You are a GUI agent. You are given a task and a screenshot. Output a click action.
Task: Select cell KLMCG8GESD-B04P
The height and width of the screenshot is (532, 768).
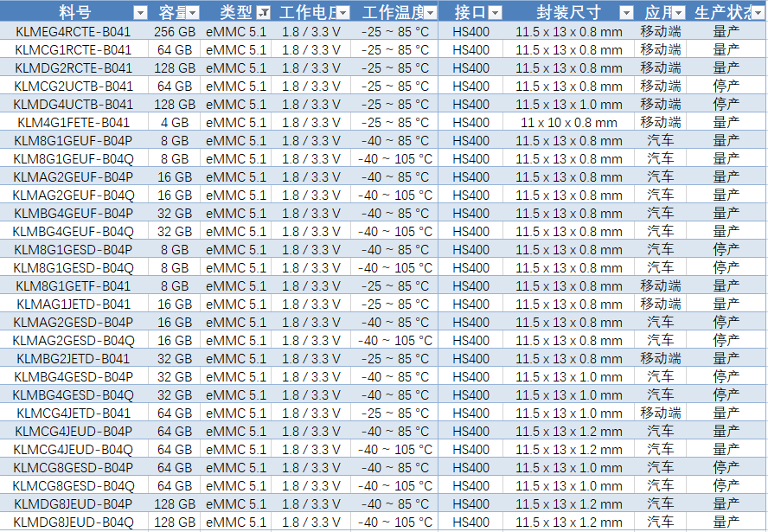point(74,467)
